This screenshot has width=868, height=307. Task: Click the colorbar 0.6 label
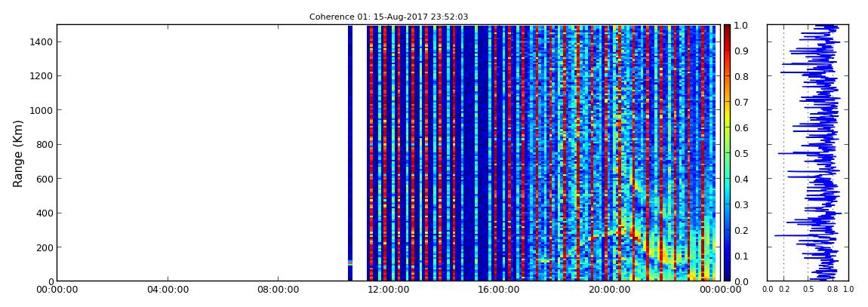point(740,127)
